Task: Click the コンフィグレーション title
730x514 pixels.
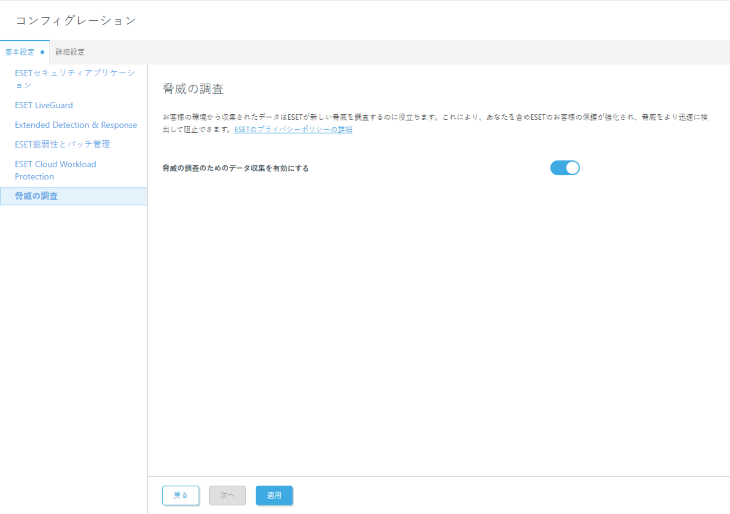Action: tap(76, 20)
